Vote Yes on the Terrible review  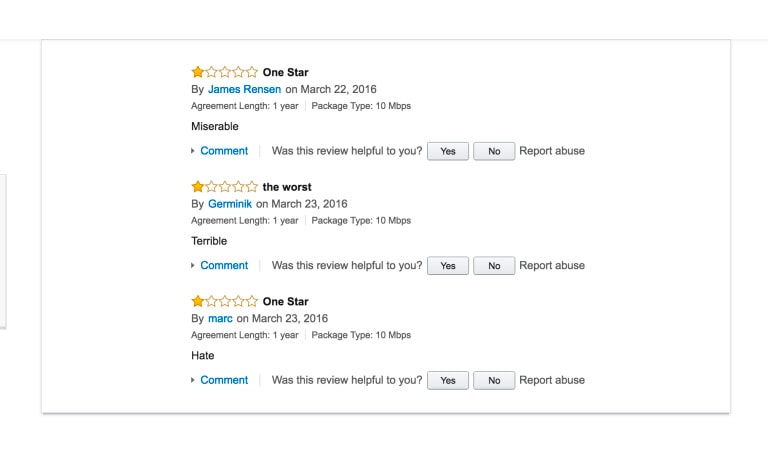click(x=448, y=266)
